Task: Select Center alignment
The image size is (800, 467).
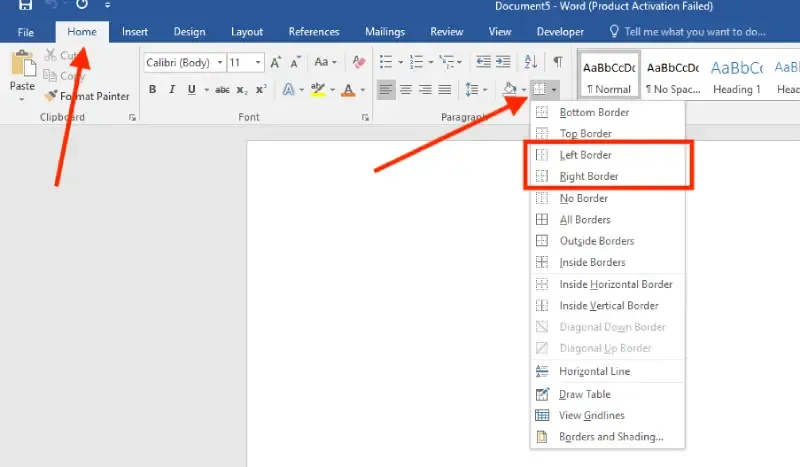Action: coord(406,90)
